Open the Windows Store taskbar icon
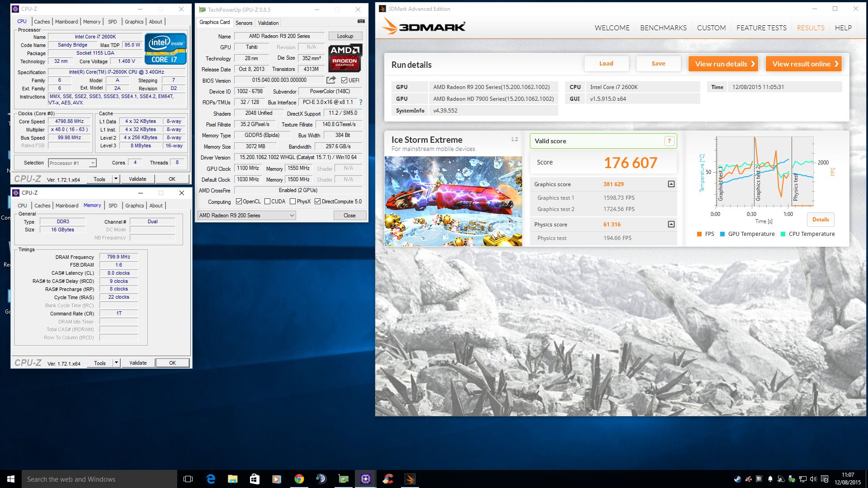Image resolution: width=868 pixels, height=488 pixels. (255, 479)
